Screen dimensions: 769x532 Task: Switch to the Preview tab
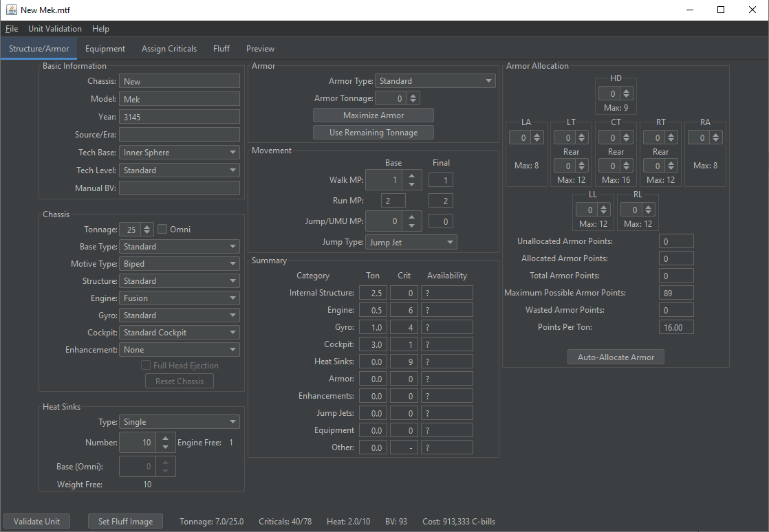tap(260, 49)
